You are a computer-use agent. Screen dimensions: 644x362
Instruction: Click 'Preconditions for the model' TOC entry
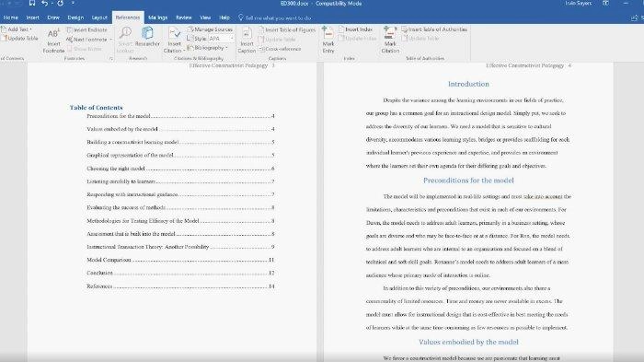(x=180, y=116)
